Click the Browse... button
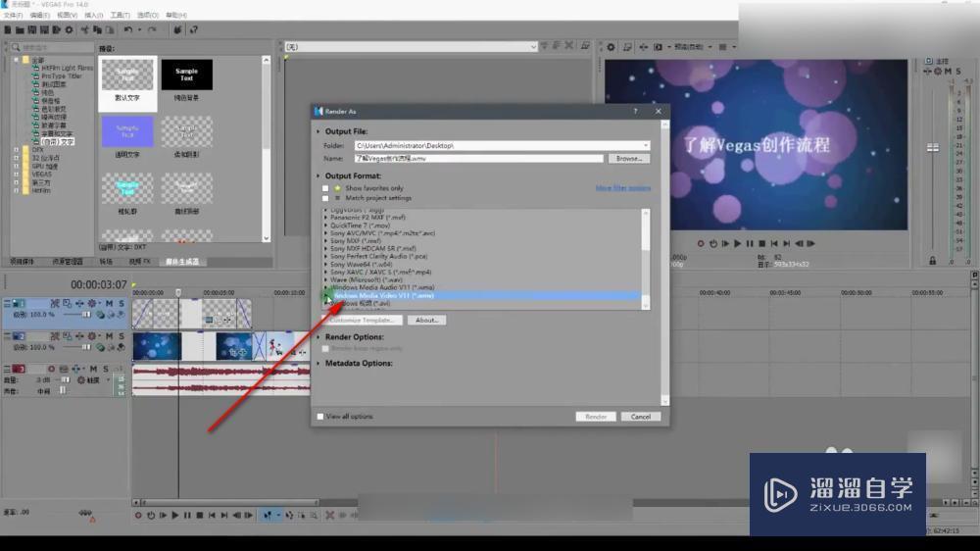 pos(629,159)
